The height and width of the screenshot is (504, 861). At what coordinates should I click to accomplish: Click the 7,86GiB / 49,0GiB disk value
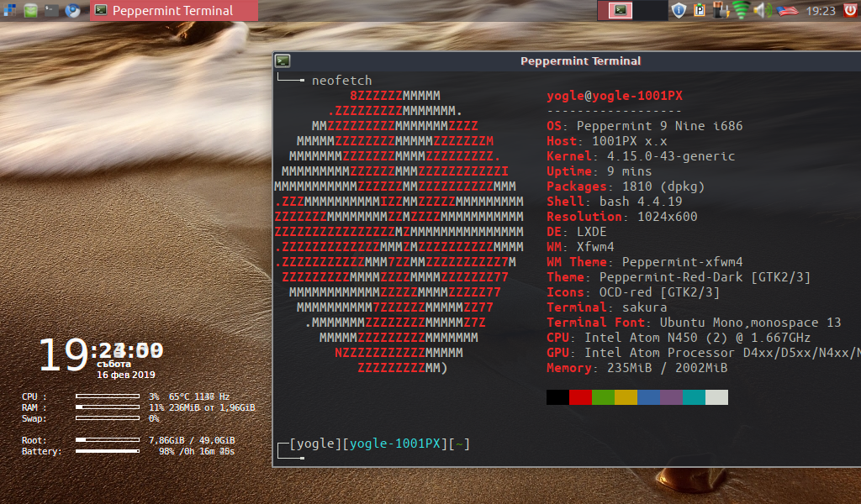pos(192,440)
